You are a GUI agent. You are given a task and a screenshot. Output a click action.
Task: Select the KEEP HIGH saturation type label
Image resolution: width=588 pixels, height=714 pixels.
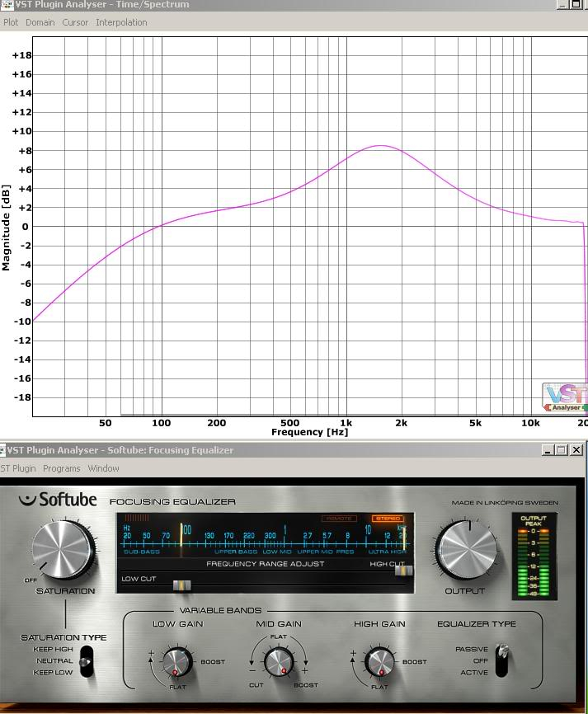[53, 649]
